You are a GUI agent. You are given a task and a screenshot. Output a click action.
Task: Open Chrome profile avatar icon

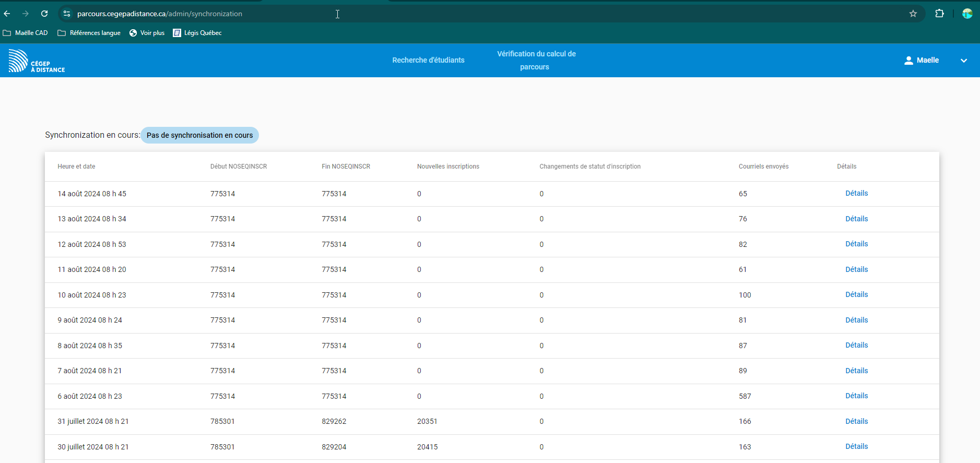tap(967, 14)
